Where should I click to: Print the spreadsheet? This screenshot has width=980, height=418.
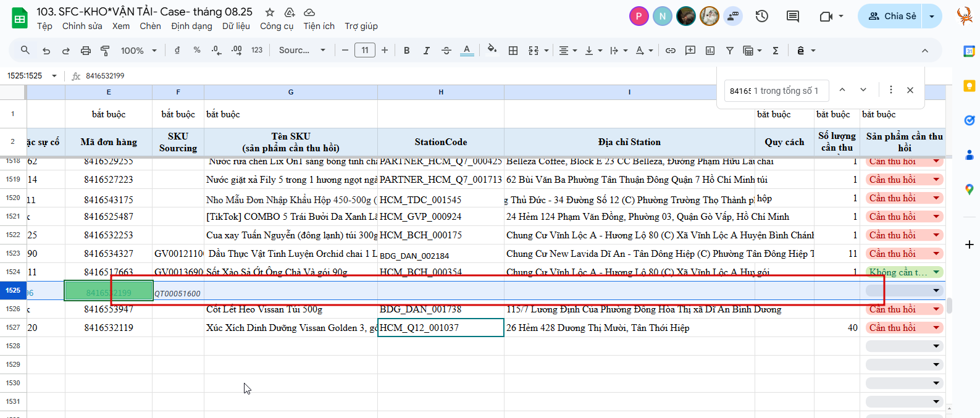(x=86, y=51)
